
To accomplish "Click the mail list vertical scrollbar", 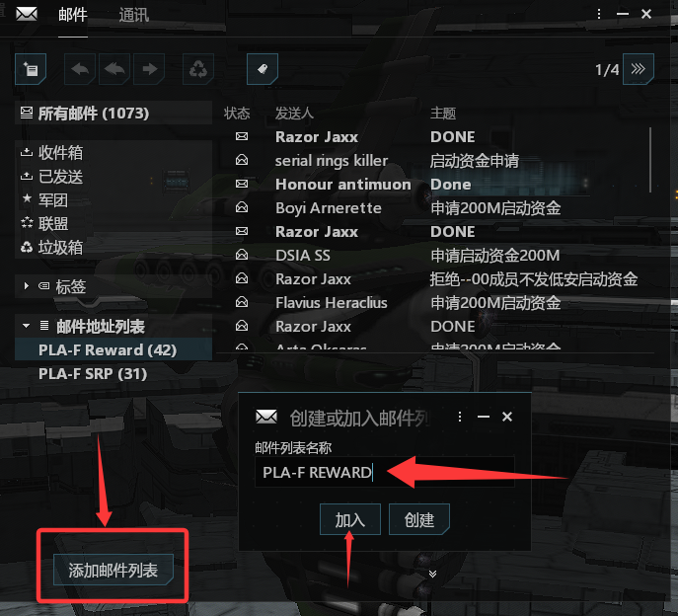I will coord(650,160).
